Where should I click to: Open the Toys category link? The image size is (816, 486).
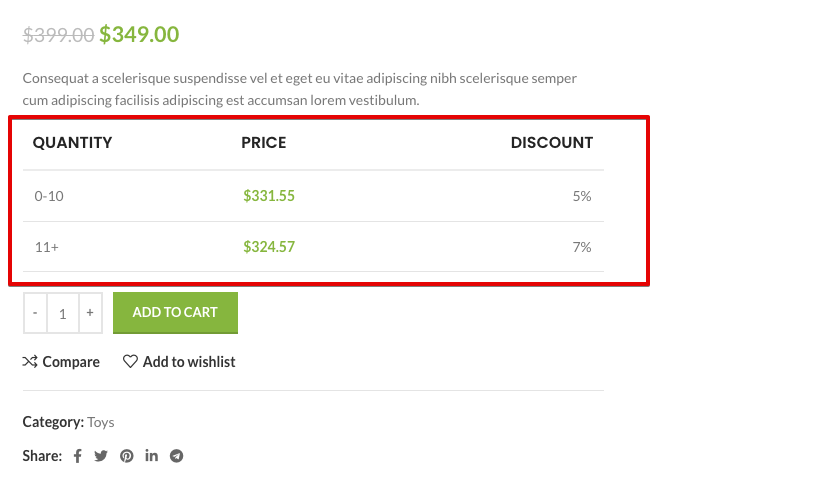pos(101,422)
